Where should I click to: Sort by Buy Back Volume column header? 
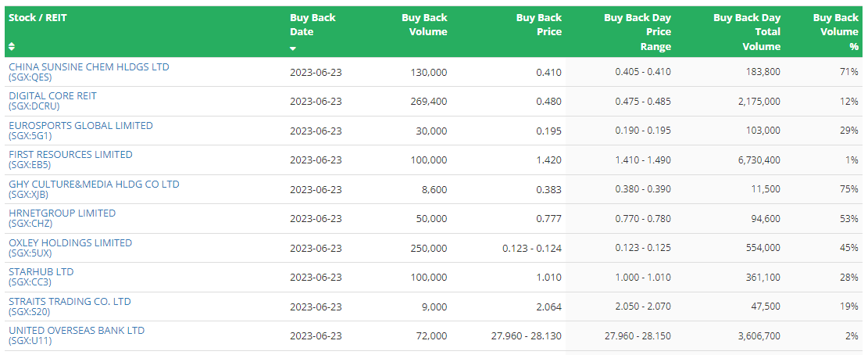tap(424, 24)
